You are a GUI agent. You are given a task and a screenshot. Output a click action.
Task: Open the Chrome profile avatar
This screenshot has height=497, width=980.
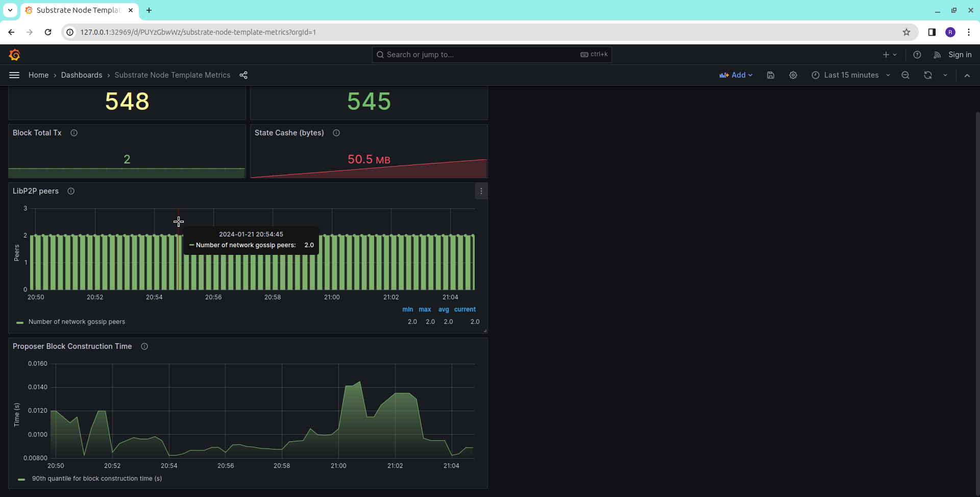pos(950,32)
